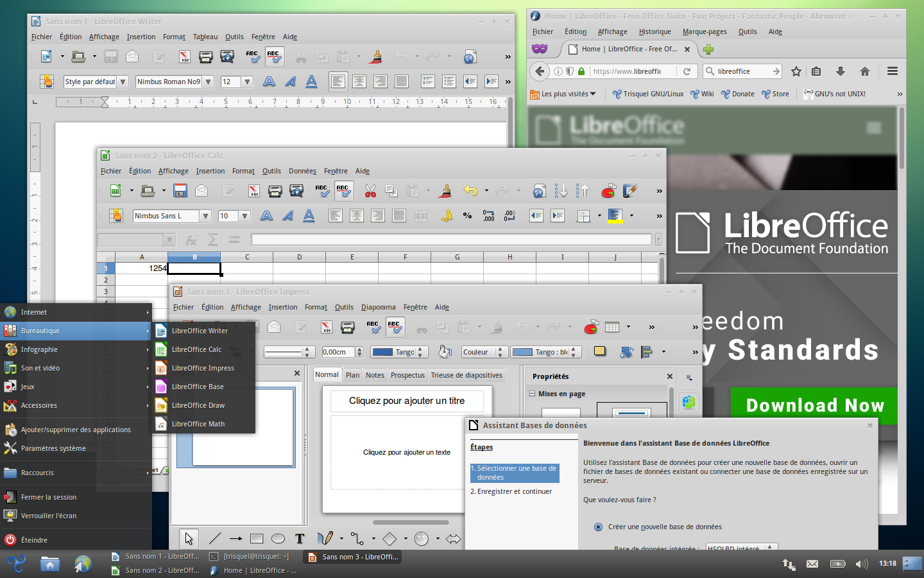Open Données menu in Calc
This screenshot has height=578, width=924.
302,171
